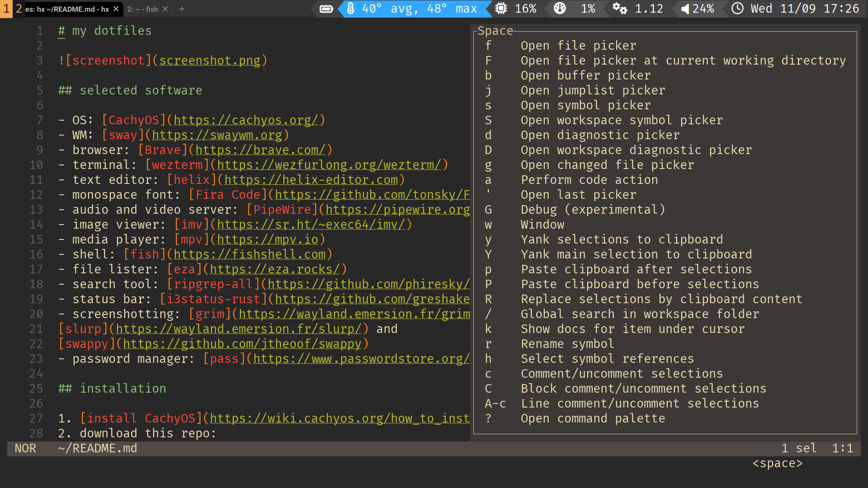Open a new tab with plus icon

(x=182, y=9)
